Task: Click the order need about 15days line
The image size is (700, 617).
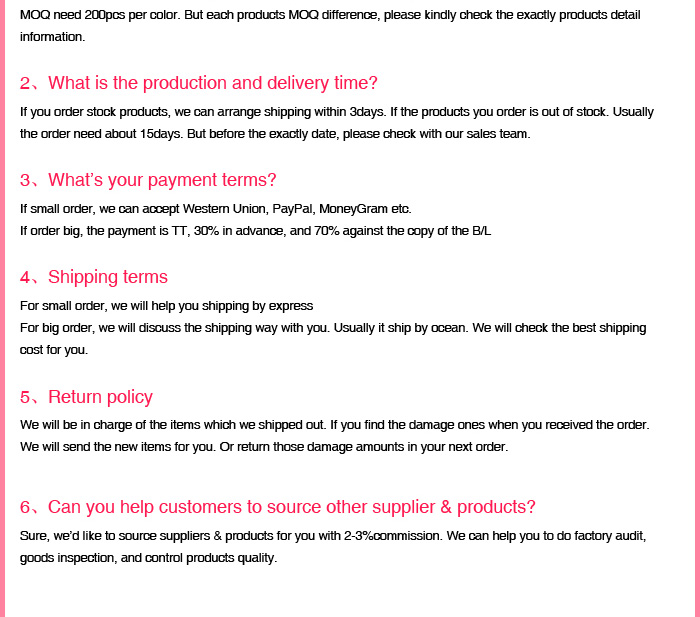Action: [275, 134]
